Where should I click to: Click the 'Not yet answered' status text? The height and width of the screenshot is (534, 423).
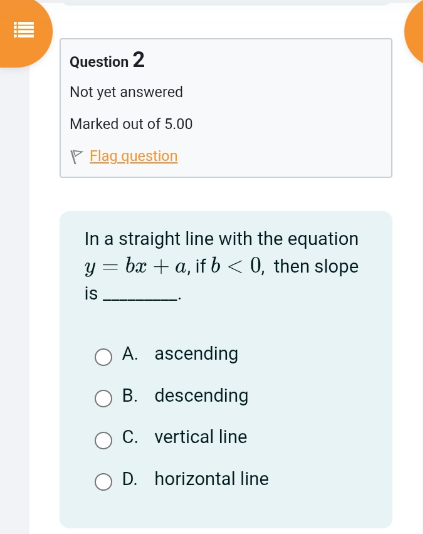tap(126, 92)
